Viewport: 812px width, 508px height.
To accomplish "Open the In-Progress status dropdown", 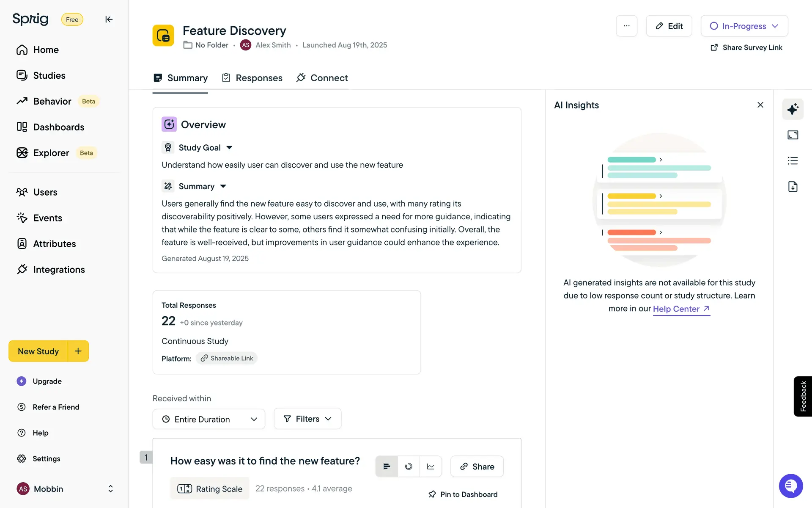I will [744, 26].
